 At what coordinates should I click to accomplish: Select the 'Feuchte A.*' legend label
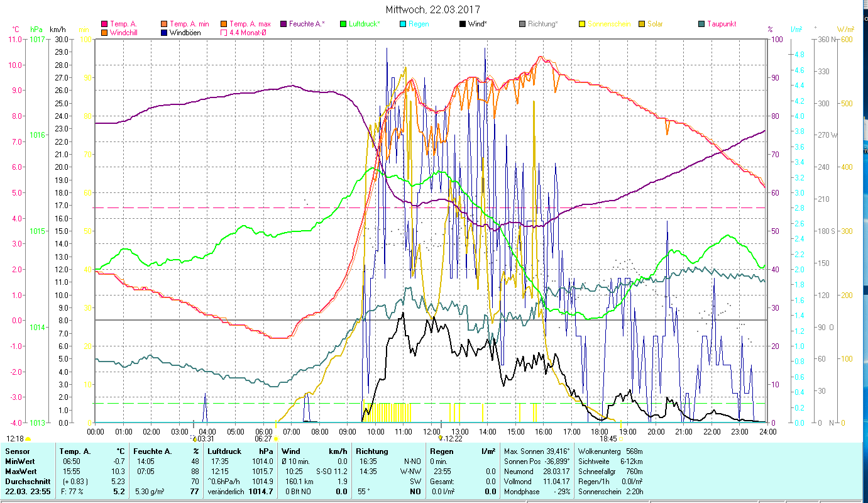click(x=307, y=24)
